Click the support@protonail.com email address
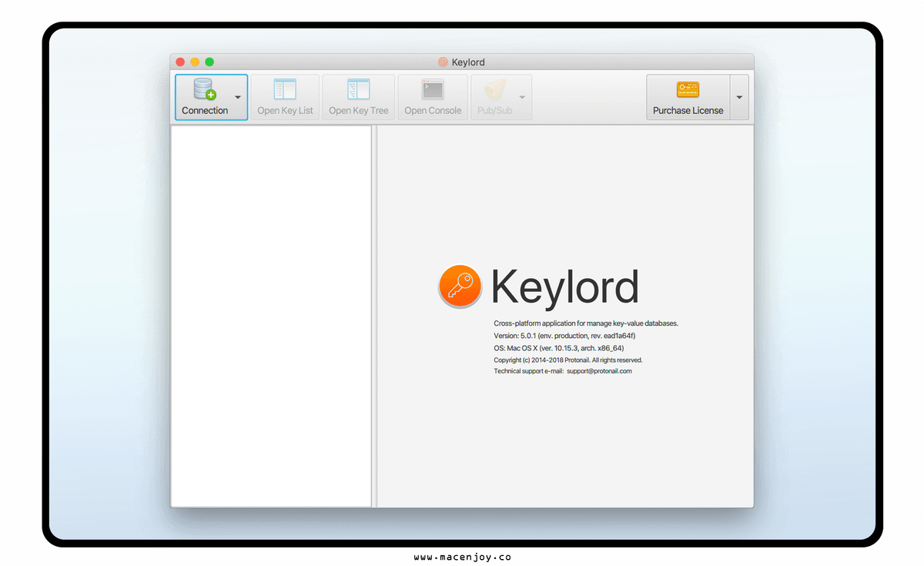Image resolution: width=924 pixels, height=566 pixels. (x=599, y=371)
